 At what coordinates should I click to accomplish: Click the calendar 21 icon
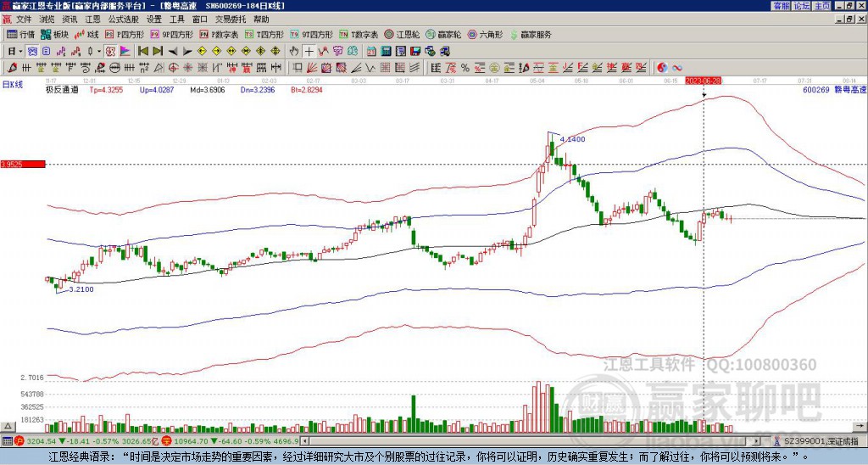click(x=371, y=52)
